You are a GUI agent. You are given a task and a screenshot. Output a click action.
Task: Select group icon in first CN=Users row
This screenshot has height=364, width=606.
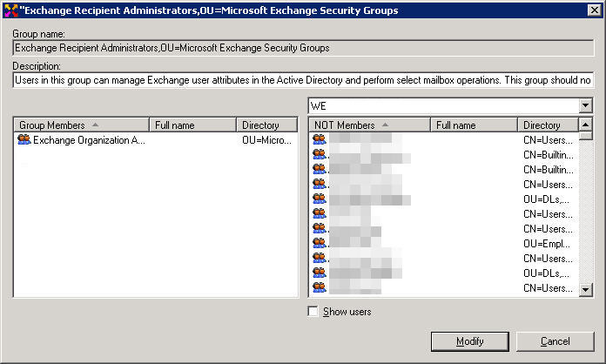click(320, 139)
